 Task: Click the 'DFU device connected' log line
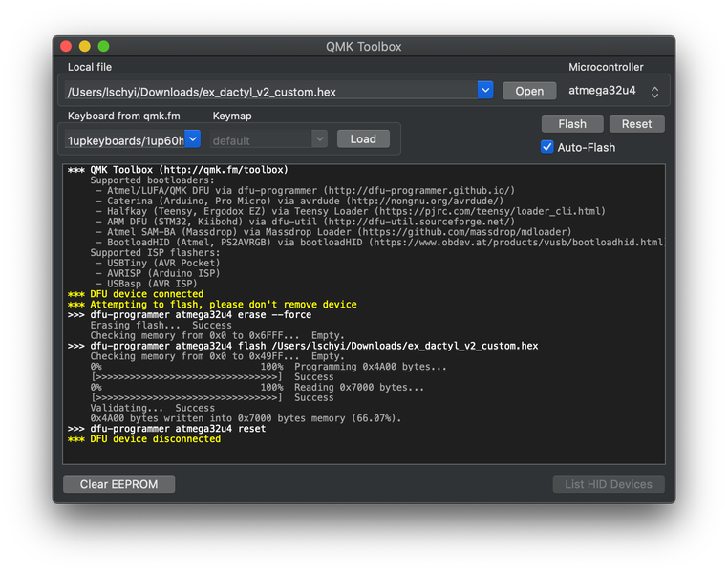tap(136, 294)
